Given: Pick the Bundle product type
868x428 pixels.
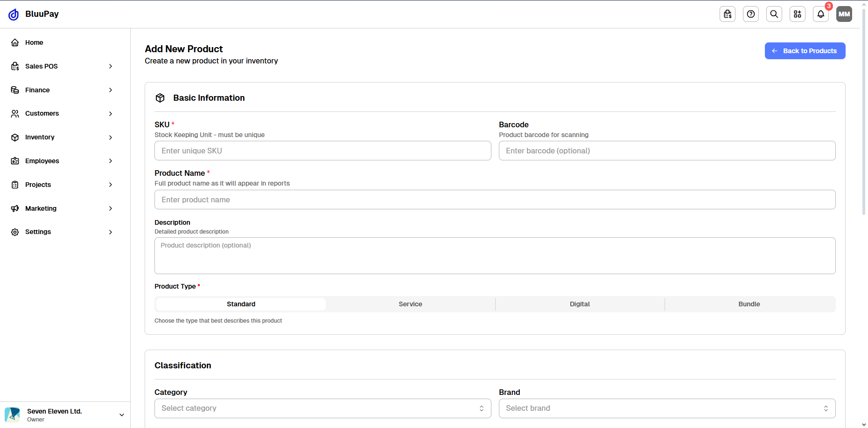Looking at the screenshot, I should pos(749,304).
